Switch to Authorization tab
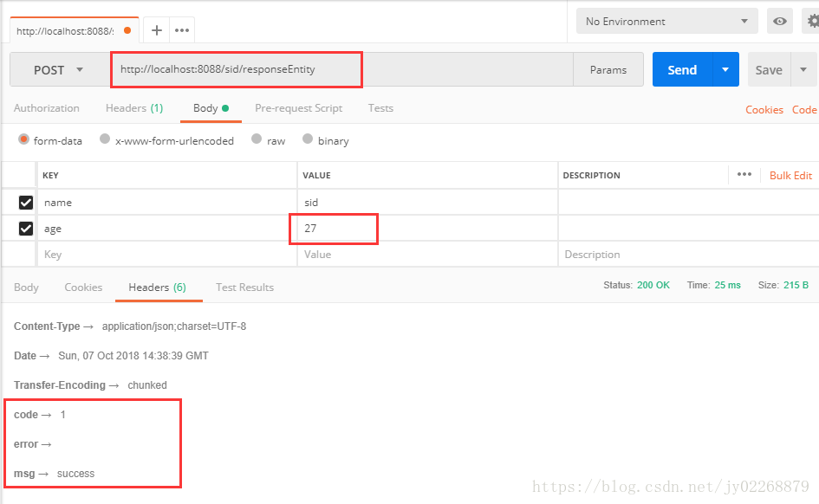 tap(47, 108)
